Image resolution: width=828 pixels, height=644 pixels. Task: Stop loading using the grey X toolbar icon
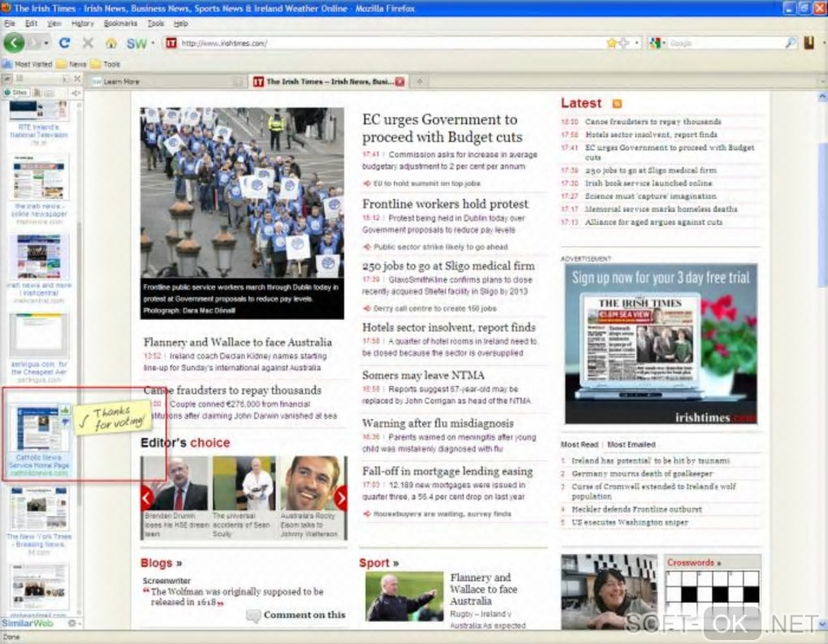(88, 43)
